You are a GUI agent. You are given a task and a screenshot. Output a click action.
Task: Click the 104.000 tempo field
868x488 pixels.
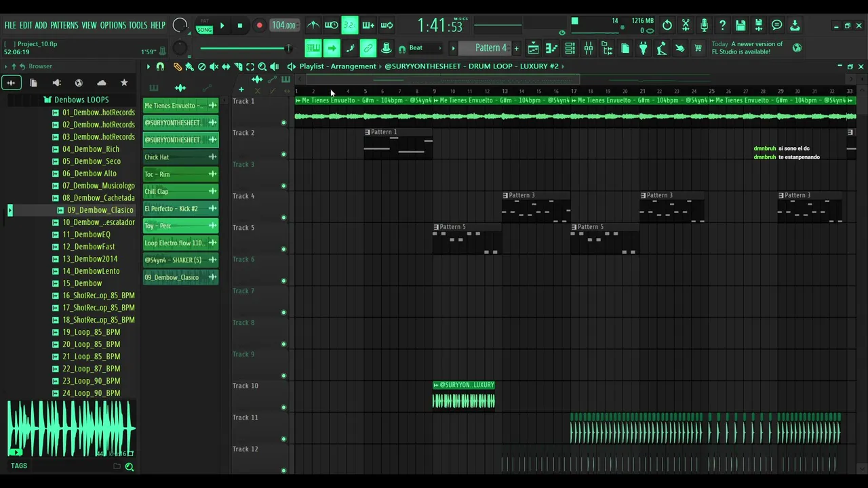283,26
